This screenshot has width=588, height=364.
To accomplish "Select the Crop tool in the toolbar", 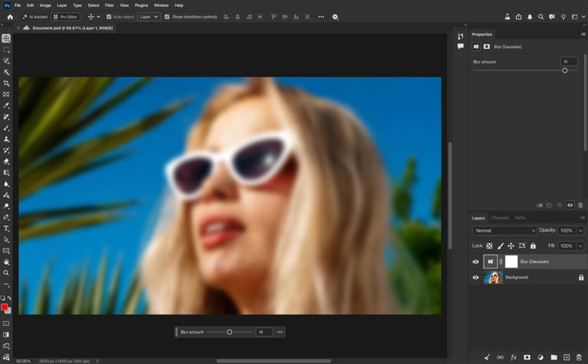I will pos(6,83).
